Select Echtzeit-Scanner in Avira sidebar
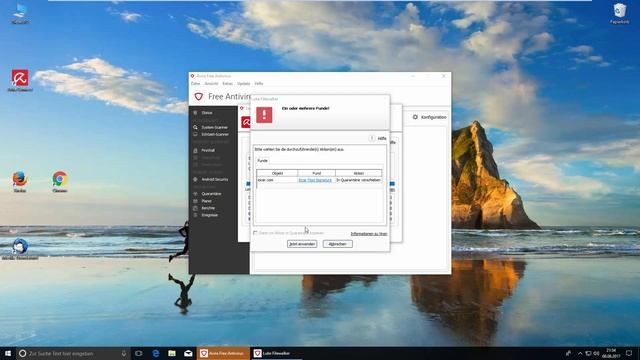640x360 pixels. [215, 134]
